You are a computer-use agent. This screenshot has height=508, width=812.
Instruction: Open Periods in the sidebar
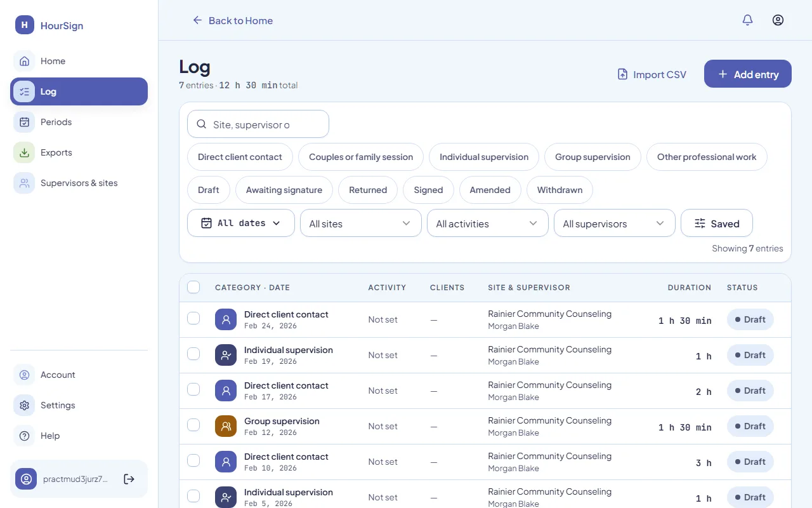[79, 122]
